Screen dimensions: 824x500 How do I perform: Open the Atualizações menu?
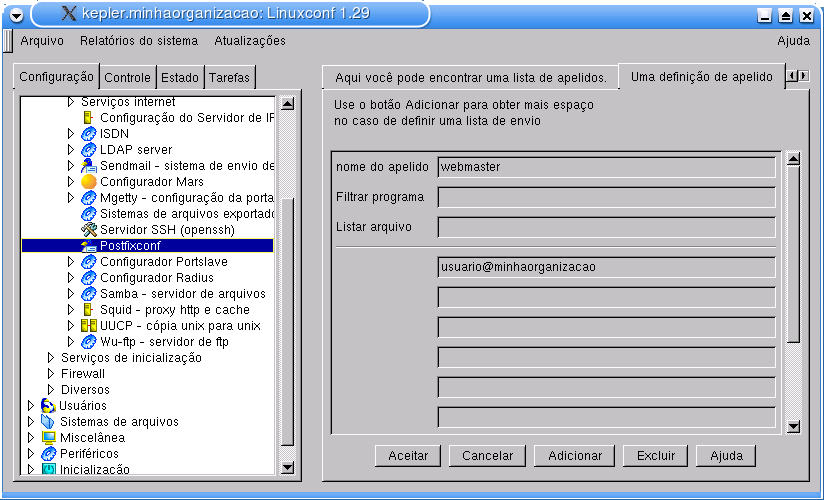[x=250, y=41]
